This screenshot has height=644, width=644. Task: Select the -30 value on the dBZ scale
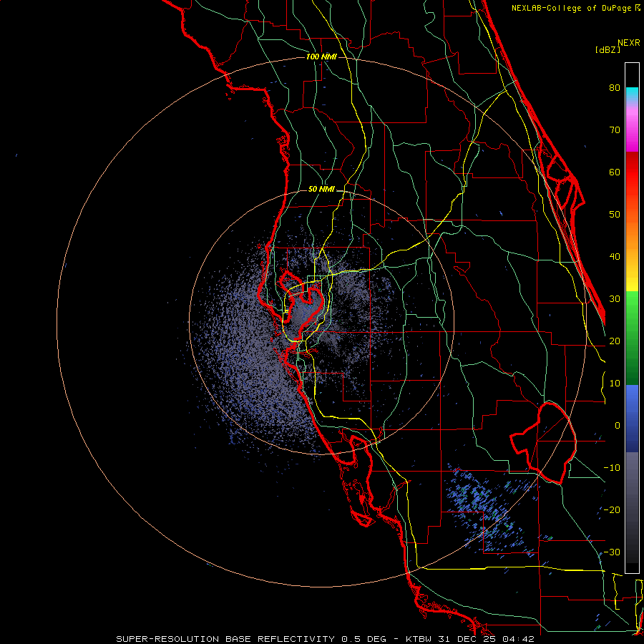(x=612, y=552)
